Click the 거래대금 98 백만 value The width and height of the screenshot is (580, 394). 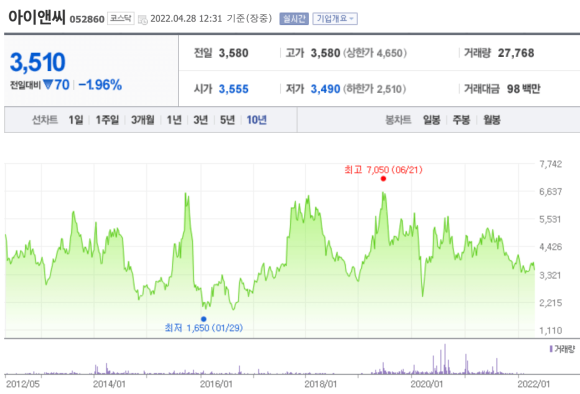coord(524,89)
